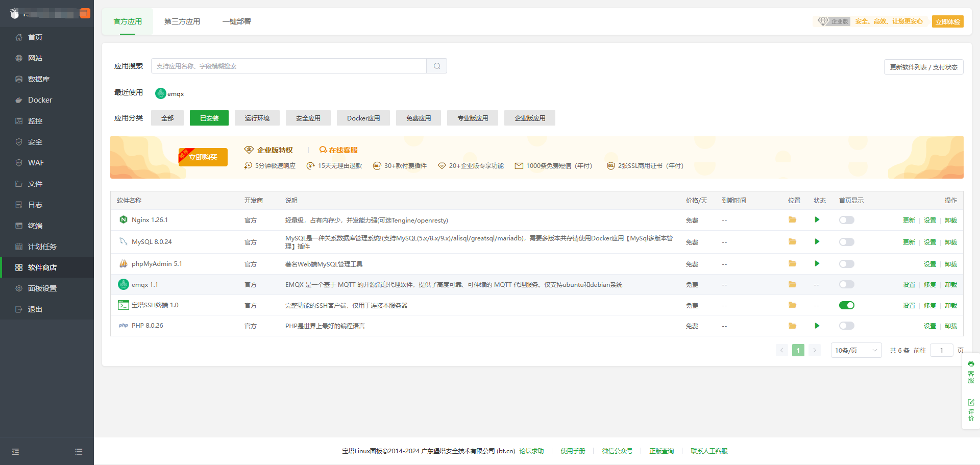980x465 pixels.
Task: Open the MySQL install folder icon
Action: pos(792,242)
